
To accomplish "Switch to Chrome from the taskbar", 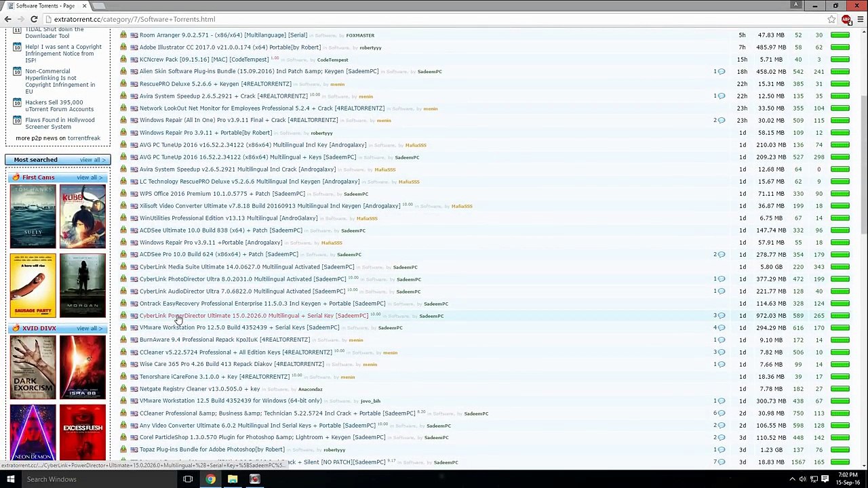I will 211,479.
